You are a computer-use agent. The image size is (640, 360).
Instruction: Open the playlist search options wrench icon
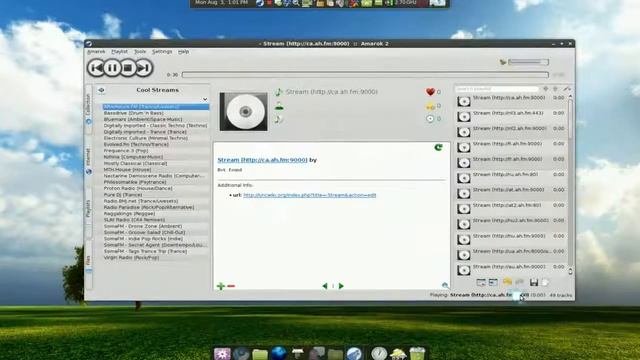tap(567, 89)
